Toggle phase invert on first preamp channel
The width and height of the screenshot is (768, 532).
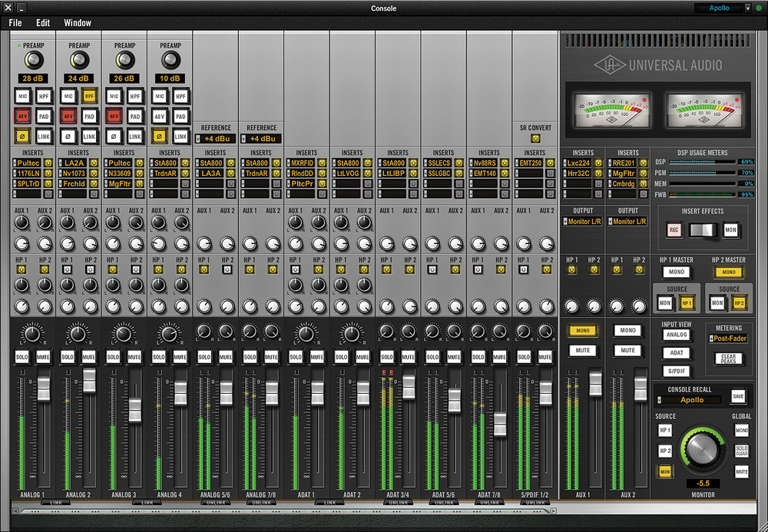[22, 135]
